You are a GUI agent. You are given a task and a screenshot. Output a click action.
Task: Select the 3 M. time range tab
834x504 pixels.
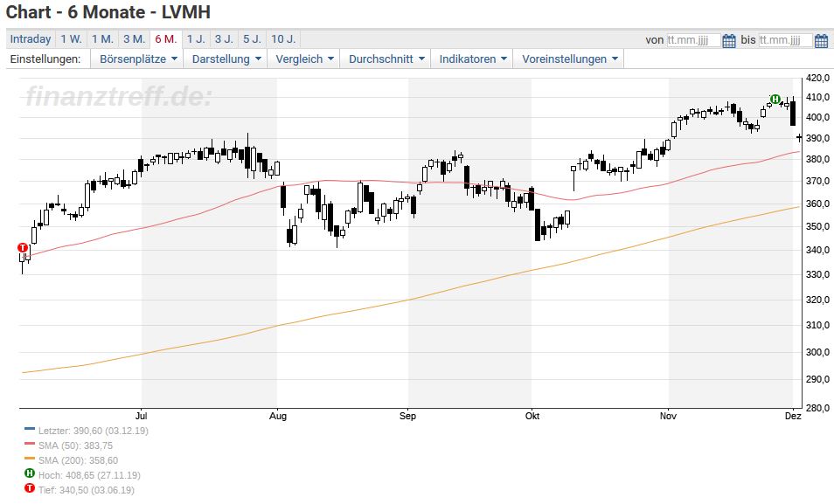135,39
